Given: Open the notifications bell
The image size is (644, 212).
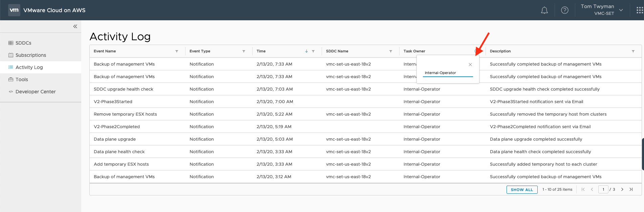Looking at the screenshot, I should [544, 10].
